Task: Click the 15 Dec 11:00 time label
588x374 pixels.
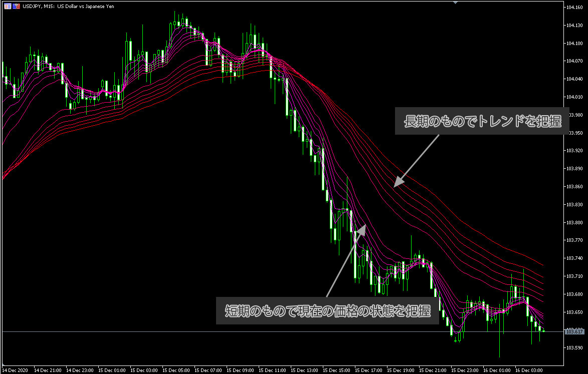Action: click(x=272, y=370)
